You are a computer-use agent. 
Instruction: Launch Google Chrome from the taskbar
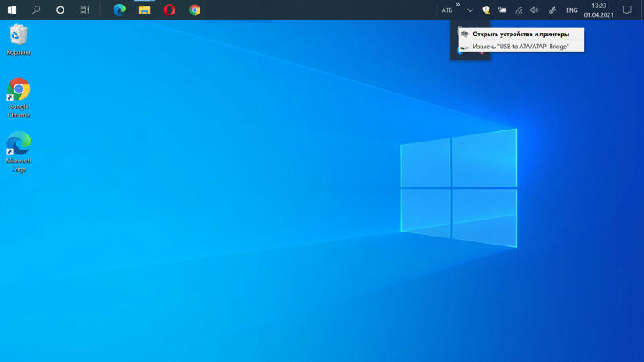click(x=195, y=10)
